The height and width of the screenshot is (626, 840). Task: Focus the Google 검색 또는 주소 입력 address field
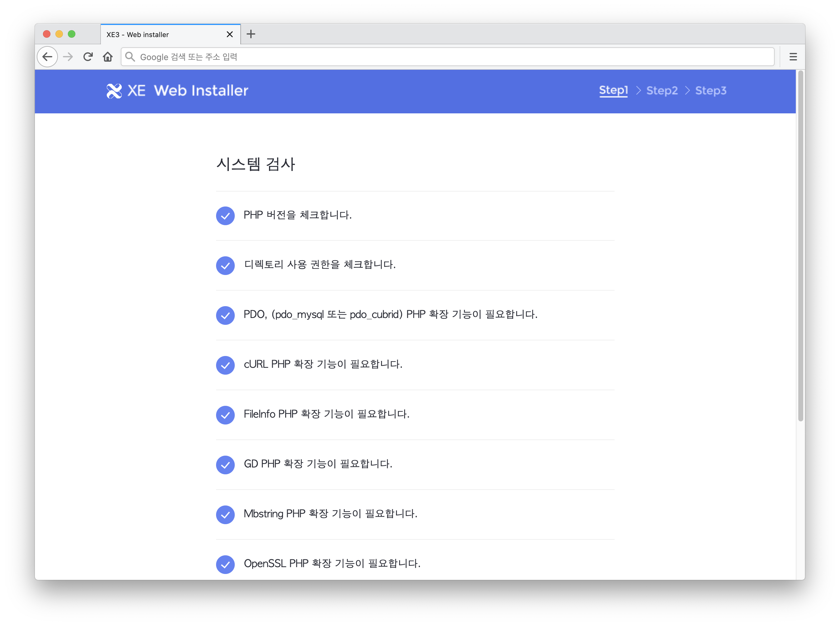447,57
